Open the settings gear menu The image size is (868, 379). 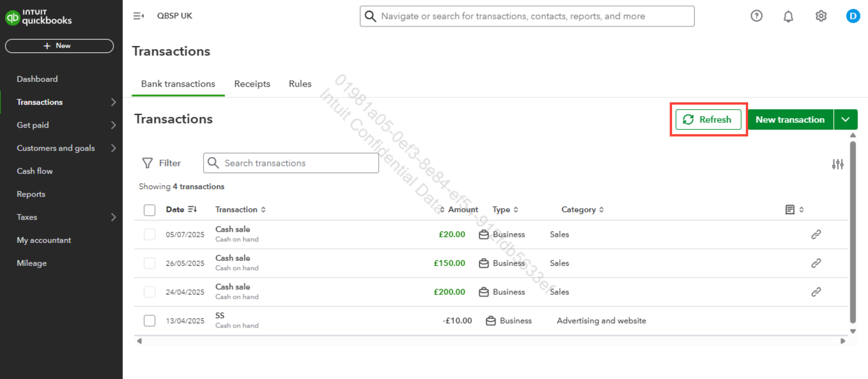tap(821, 16)
